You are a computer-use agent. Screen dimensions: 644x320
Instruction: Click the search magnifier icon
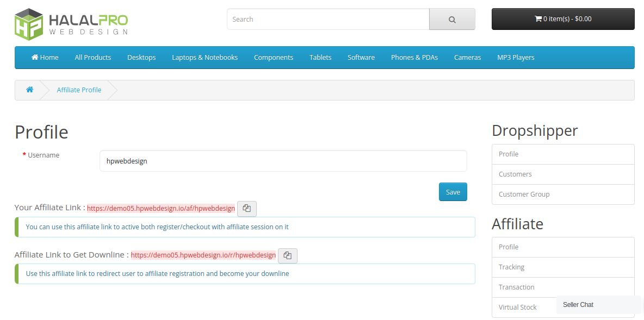452,19
